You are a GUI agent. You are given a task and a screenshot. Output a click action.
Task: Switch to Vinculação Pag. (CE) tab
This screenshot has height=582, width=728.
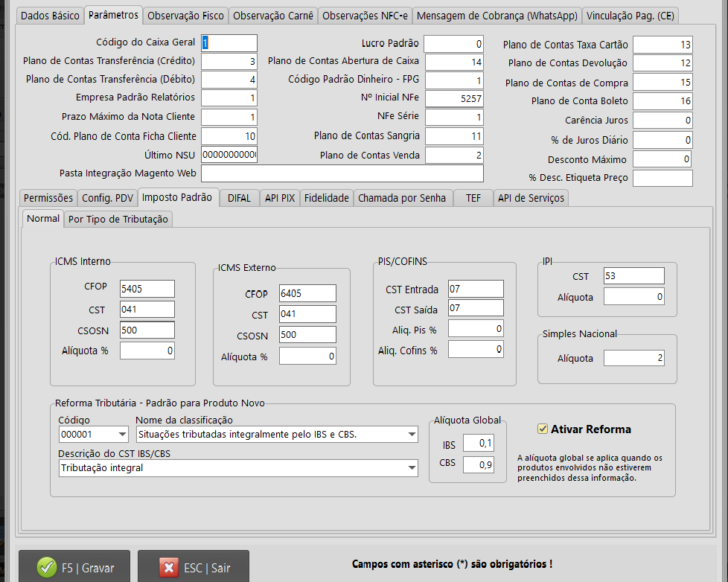tap(630, 16)
